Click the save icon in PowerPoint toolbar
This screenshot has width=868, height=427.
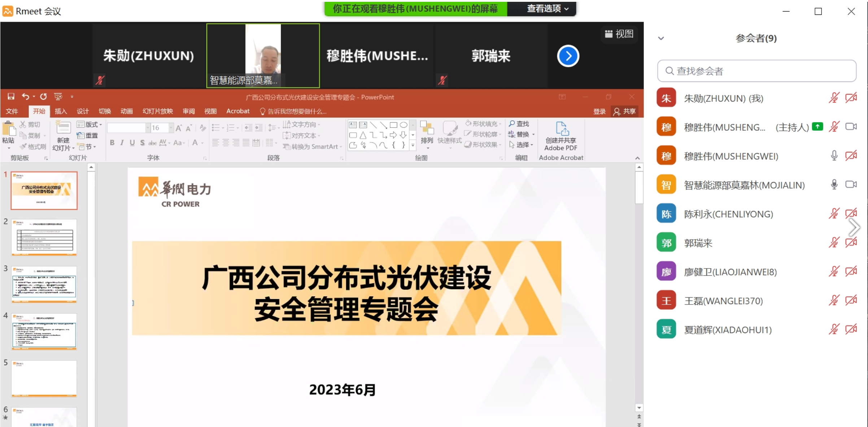tap(11, 96)
